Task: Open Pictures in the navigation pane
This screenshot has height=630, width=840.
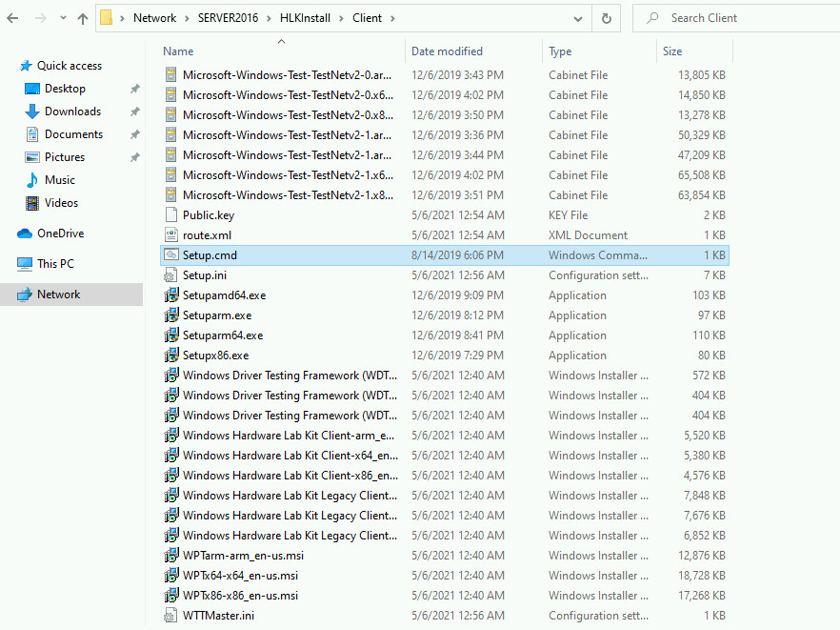Action: tap(65, 157)
